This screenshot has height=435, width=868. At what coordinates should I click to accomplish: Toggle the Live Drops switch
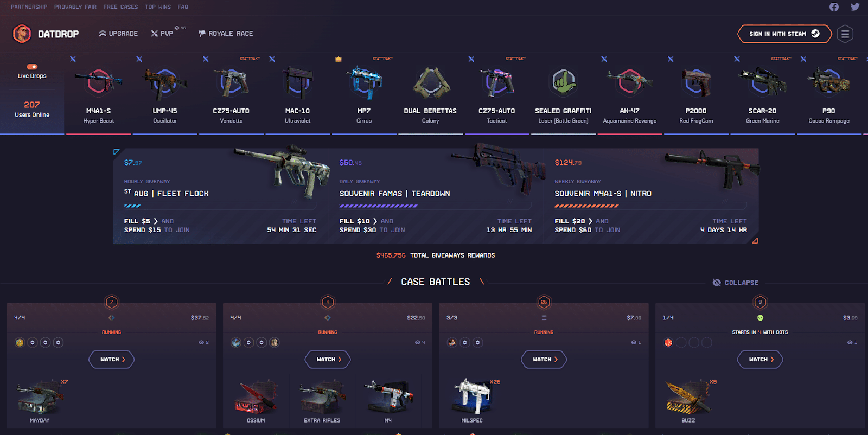click(32, 67)
